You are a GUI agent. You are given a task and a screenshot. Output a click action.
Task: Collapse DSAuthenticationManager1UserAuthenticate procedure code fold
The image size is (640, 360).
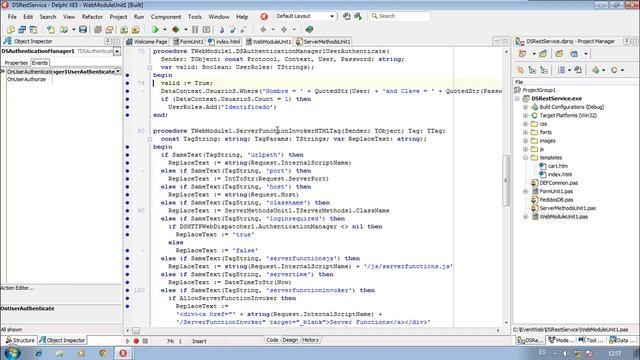(x=150, y=67)
